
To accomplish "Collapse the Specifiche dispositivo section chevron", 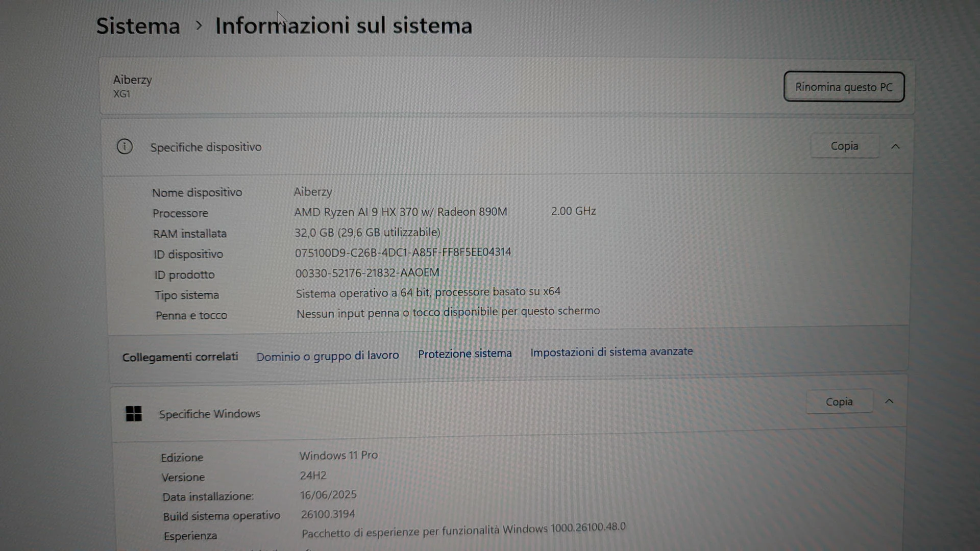I will pyautogui.click(x=895, y=146).
